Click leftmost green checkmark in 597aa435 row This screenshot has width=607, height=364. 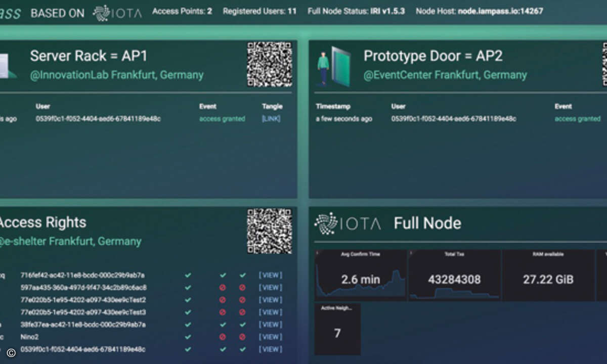188,287
